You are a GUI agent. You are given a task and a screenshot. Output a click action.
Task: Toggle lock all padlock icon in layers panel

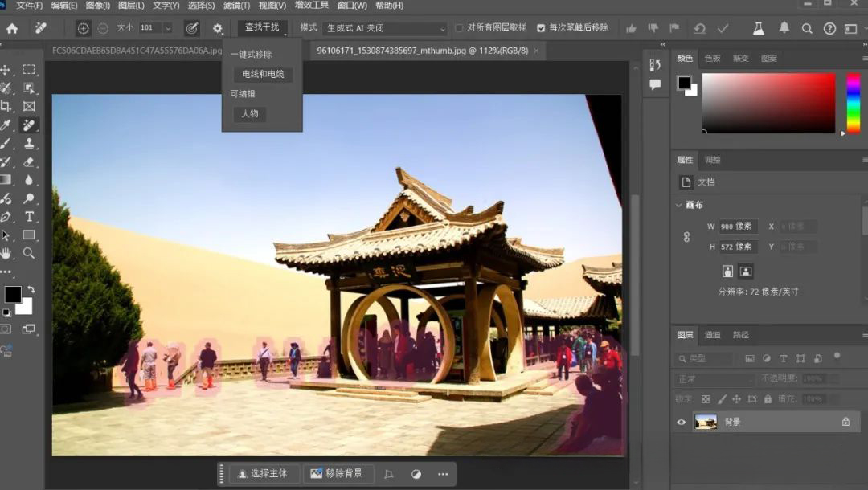768,398
